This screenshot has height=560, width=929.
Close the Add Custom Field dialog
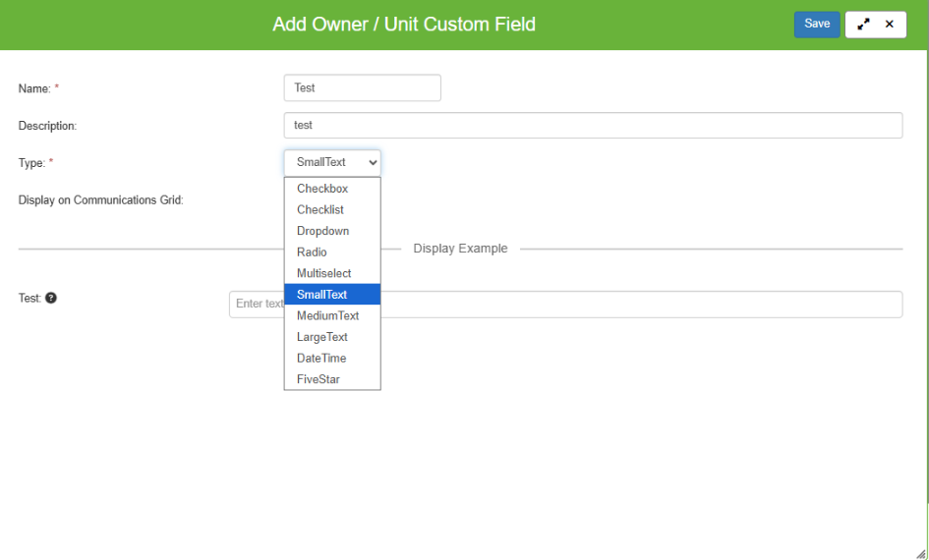pos(890,25)
